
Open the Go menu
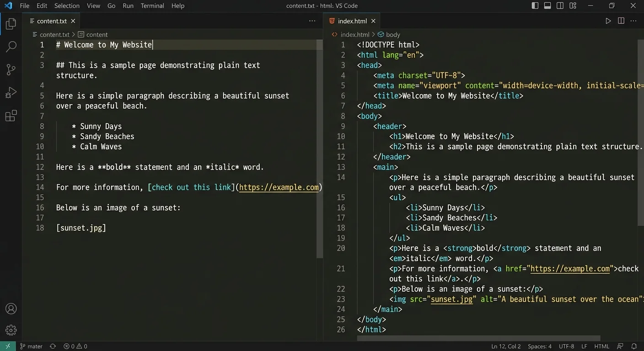[111, 6]
